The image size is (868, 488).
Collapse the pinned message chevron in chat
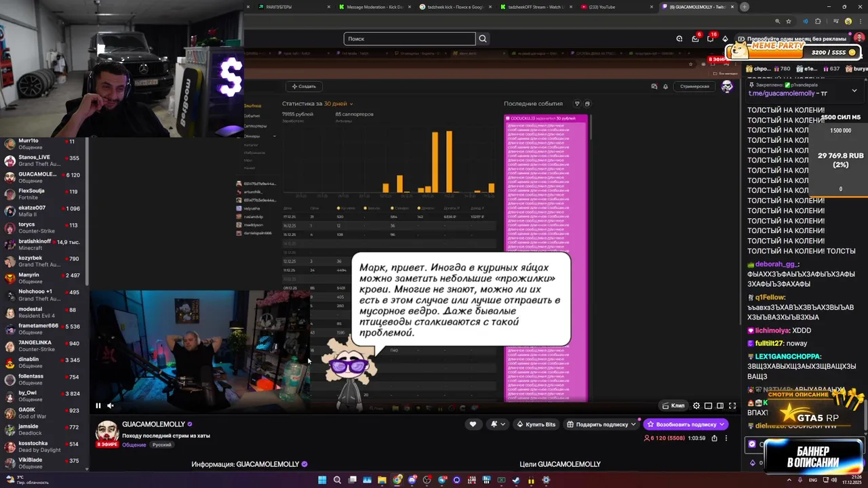coord(854,90)
